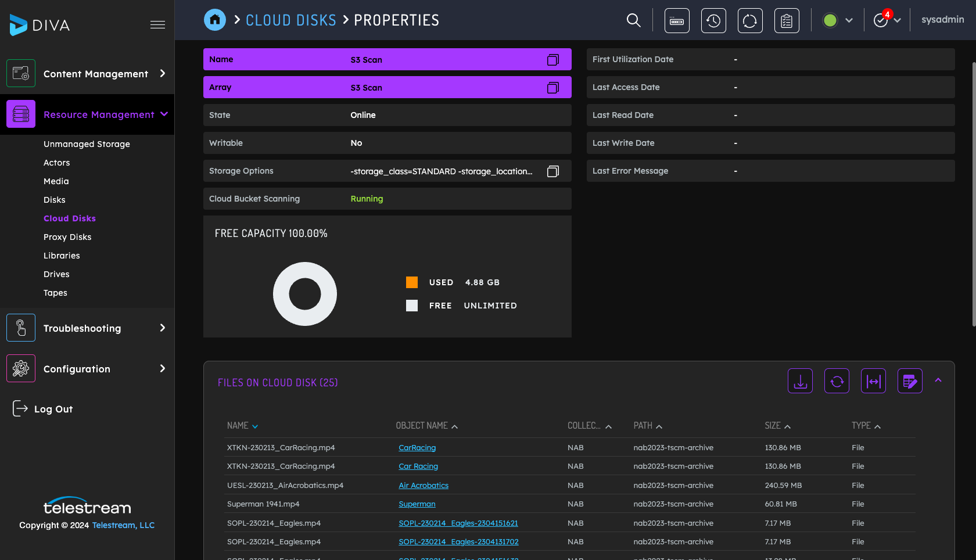Image resolution: width=976 pixels, height=560 pixels.
Task: Select Cloud Disks in the sidebar
Action: click(70, 218)
